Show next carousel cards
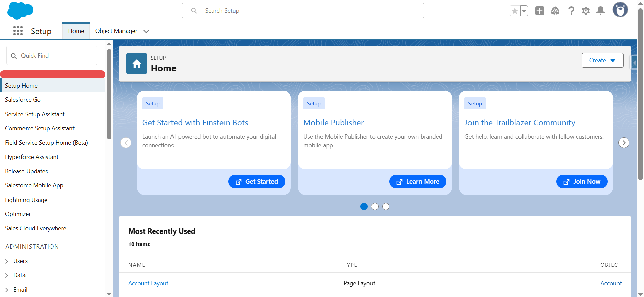This screenshot has height=297, width=644. pyautogui.click(x=624, y=143)
